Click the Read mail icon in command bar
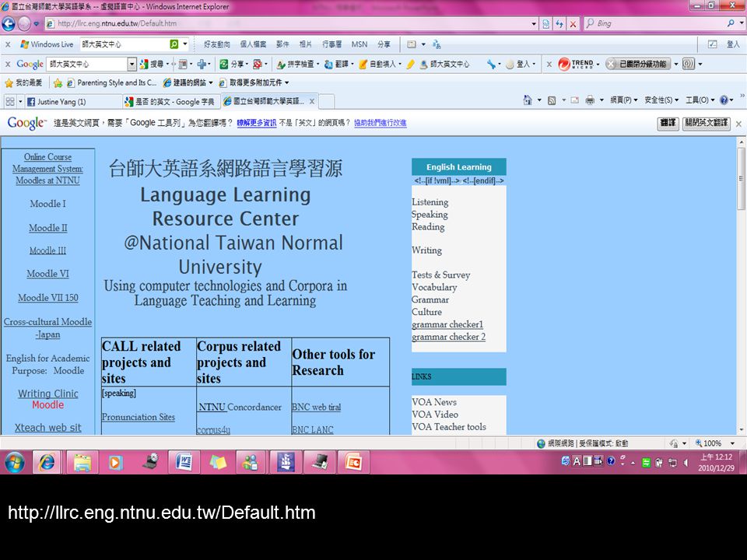Viewport: 747px width, 560px height. coord(575,100)
